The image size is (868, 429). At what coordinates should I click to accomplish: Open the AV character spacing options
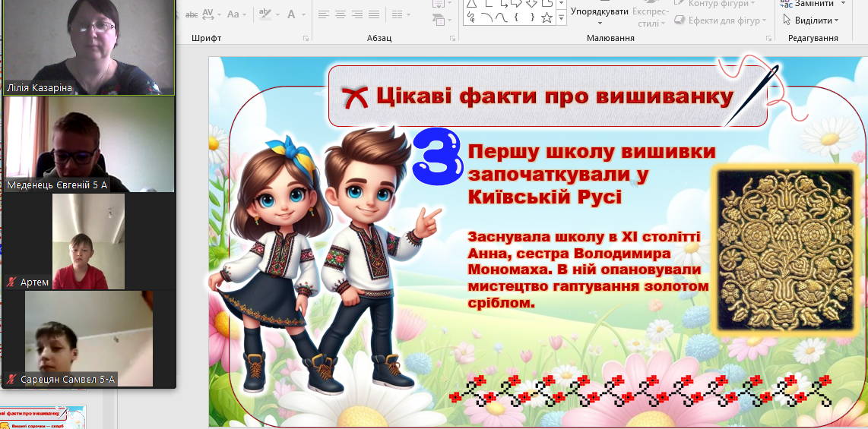point(208,14)
